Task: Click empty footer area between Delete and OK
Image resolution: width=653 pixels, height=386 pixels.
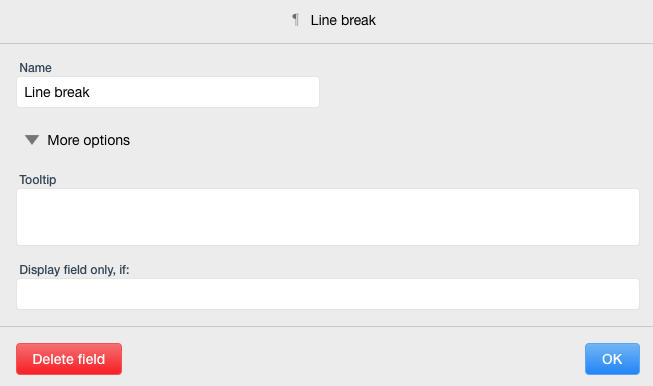Action: pyautogui.click(x=353, y=359)
